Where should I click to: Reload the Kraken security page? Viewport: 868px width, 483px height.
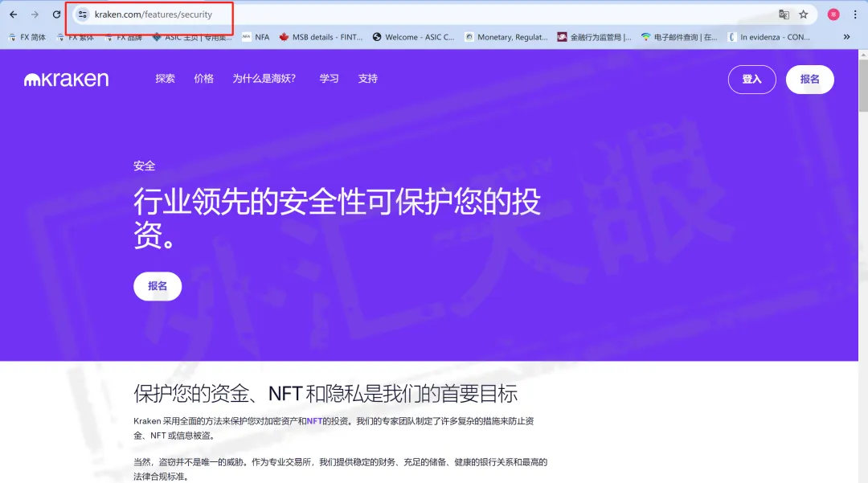[56, 14]
